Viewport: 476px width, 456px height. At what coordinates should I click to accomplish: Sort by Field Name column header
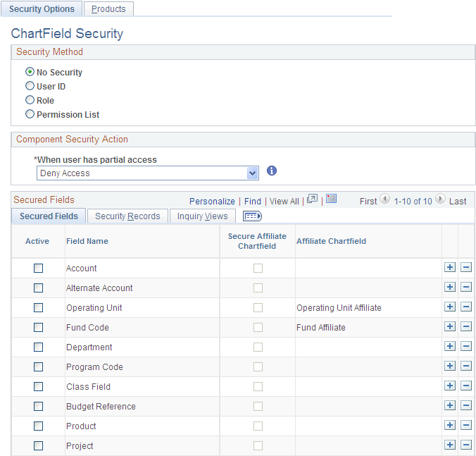pyautogui.click(x=87, y=241)
